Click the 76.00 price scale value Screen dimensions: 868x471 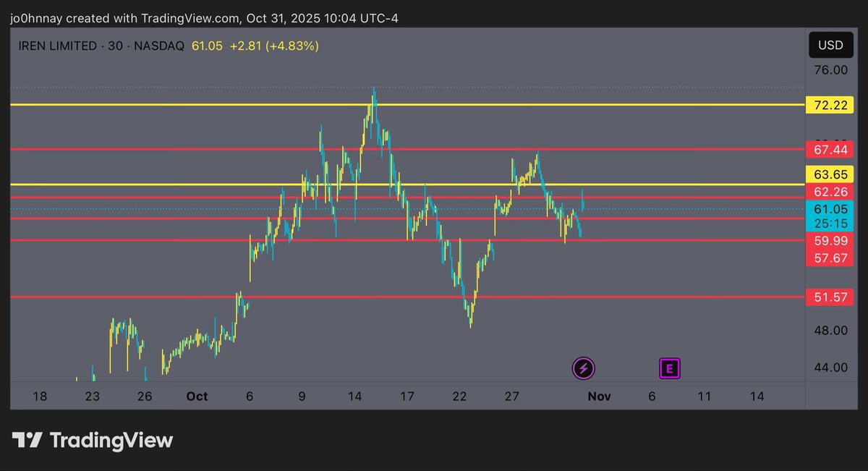tap(830, 70)
